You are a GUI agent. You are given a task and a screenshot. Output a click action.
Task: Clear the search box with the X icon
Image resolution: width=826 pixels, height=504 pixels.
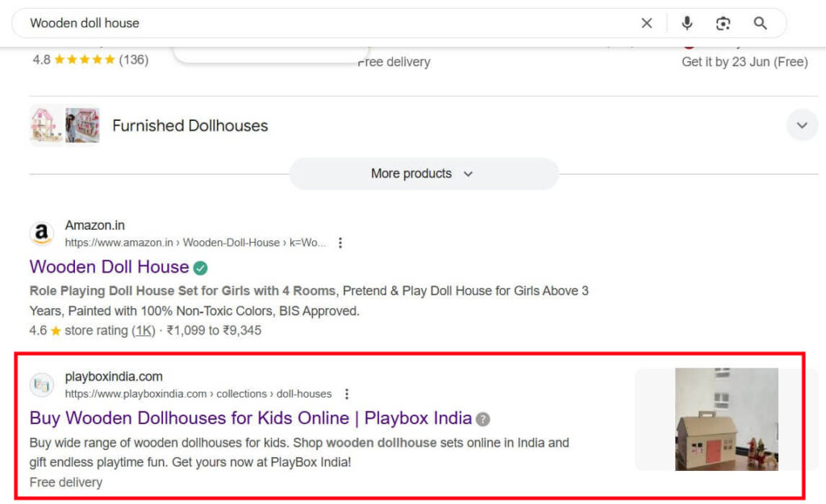pyautogui.click(x=646, y=23)
